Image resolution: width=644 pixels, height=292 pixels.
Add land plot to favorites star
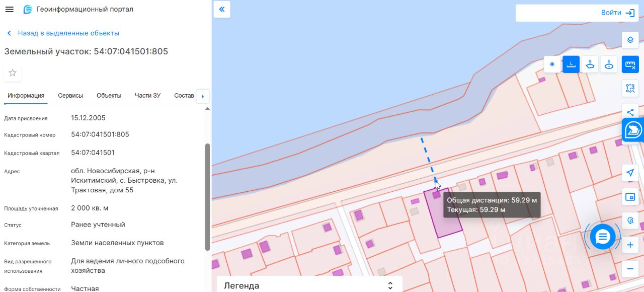[x=13, y=72]
